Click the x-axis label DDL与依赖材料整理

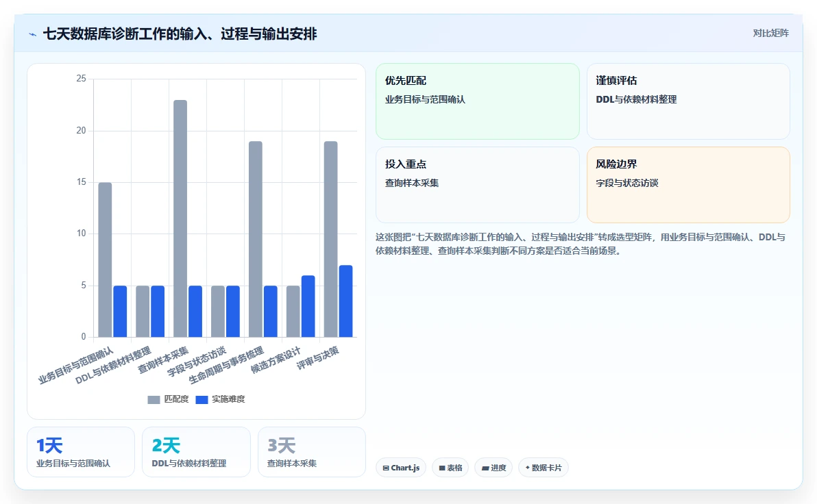coord(113,366)
